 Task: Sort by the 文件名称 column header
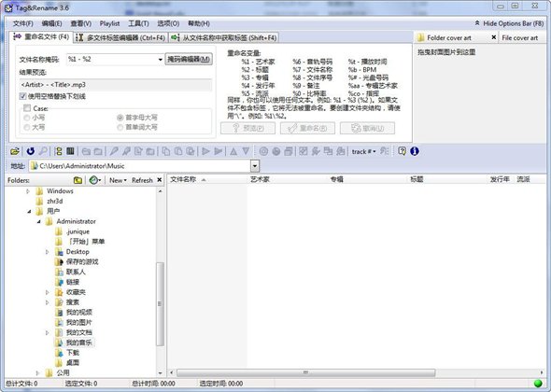click(207, 179)
